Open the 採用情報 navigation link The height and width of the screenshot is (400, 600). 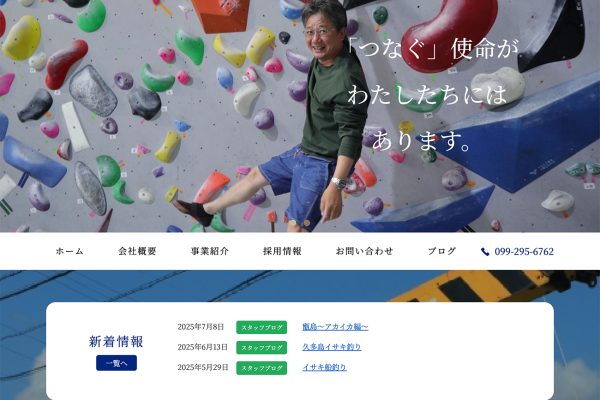pos(282,251)
